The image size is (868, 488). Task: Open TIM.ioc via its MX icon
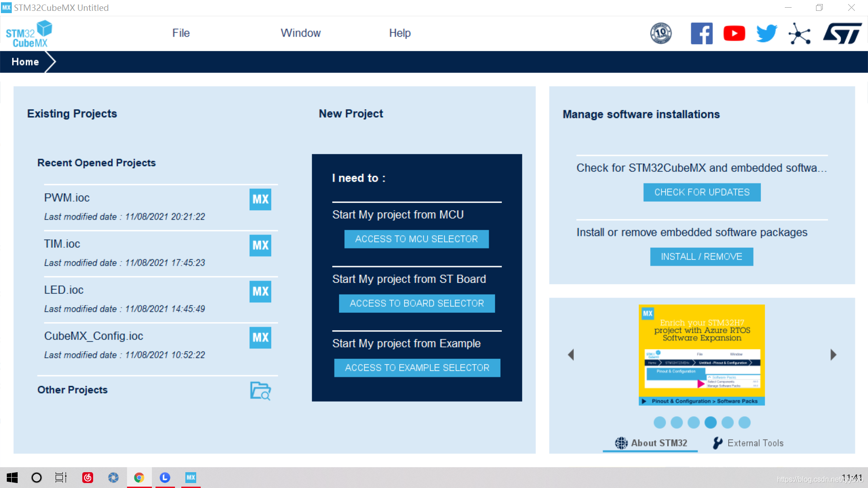260,245
